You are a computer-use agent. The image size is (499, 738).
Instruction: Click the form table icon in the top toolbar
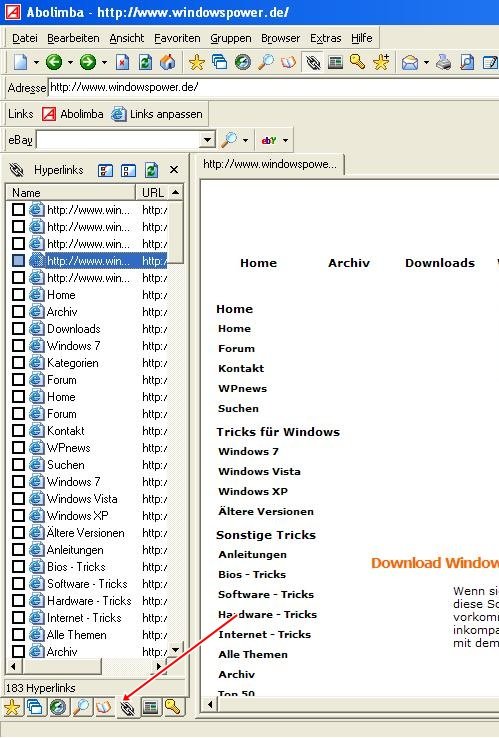pyautogui.click(x=335, y=62)
